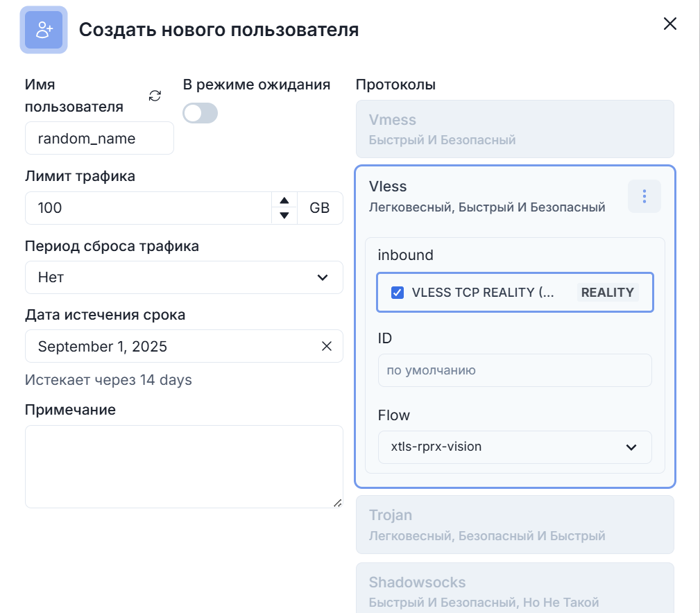Viewport: 700px width, 613px height.
Task: Click the note text area
Action: pos(184,467)
